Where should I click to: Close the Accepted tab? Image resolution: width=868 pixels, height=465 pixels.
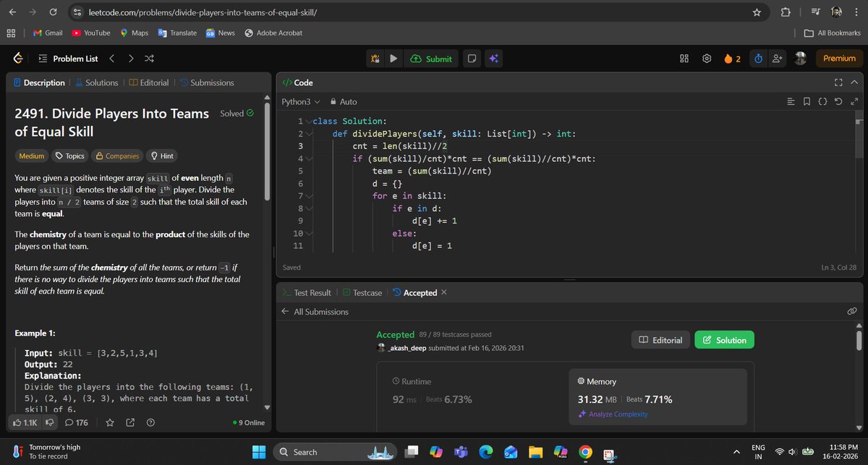(x=443, y=292)
